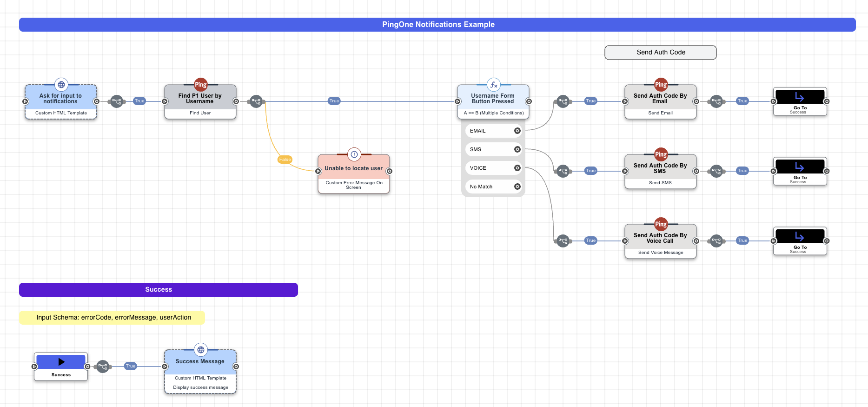This screenshot has width=868, height=407.
Task: Select the function icon on Username Form node
Action: (493, 85)
